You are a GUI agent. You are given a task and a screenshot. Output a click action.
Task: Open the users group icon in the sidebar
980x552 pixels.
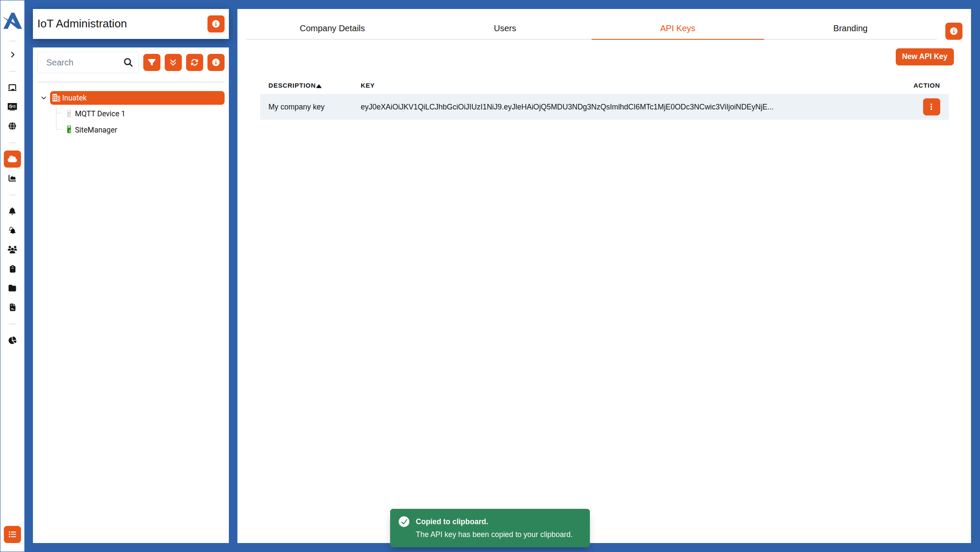(x=12, y=250)
